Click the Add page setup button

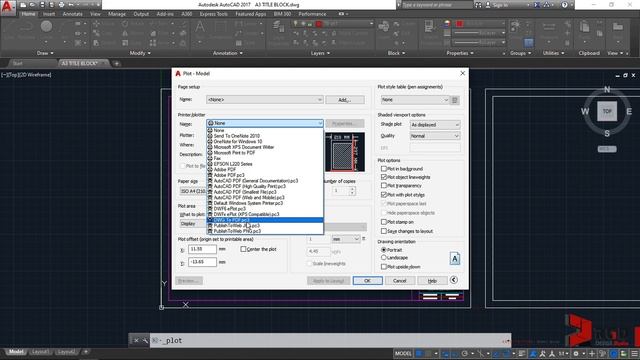pyautogui.click(x=345, y=100)
